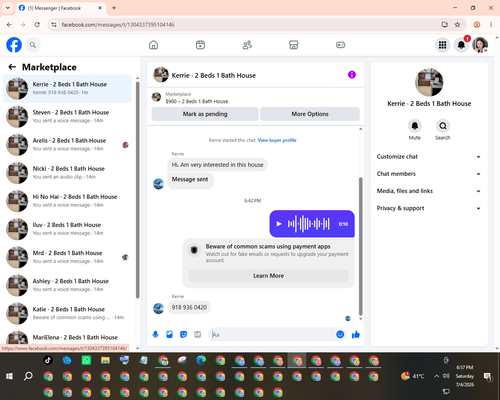Open the View buyer profile link
Viewport: 500px width, 400px height.
(277, 140)
